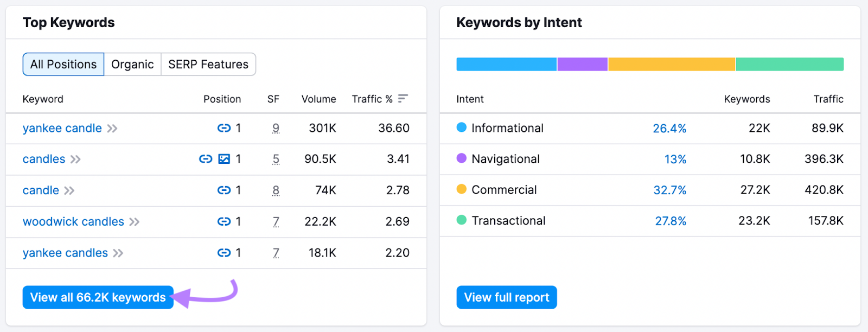The image size is (868, 332).
Task: Click the Traffic % sort icon
Action: click(x=403, y=99)
